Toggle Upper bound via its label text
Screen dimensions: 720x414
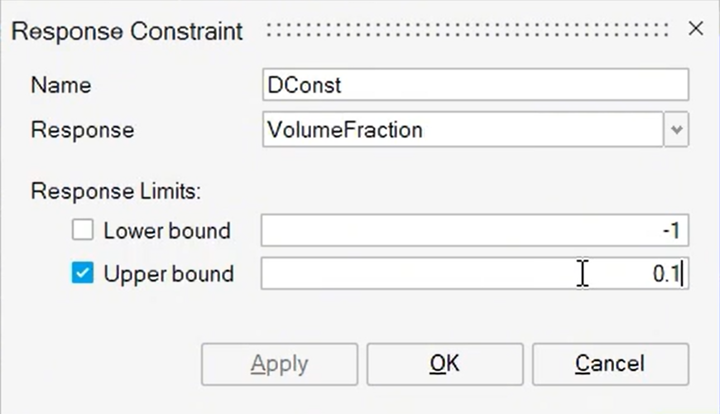pos(168,274)
